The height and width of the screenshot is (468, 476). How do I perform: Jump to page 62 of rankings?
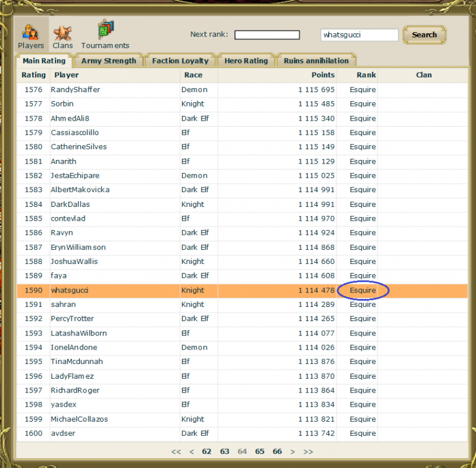point(206,451)
